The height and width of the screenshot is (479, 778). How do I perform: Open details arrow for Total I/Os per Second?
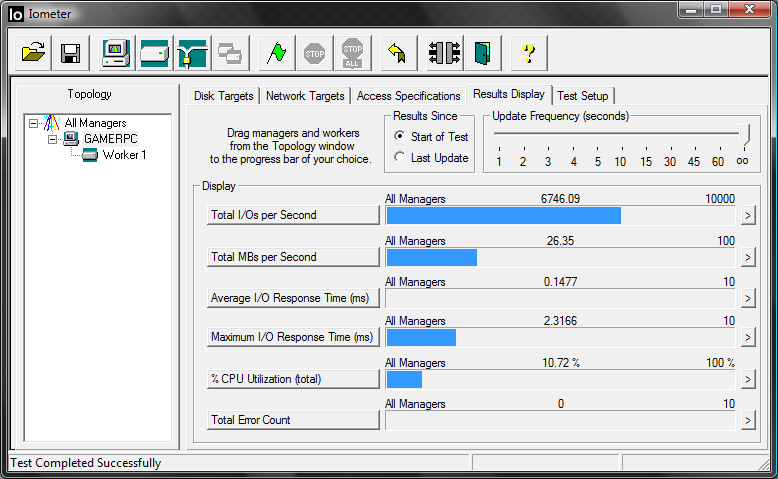tap(748, 215)
